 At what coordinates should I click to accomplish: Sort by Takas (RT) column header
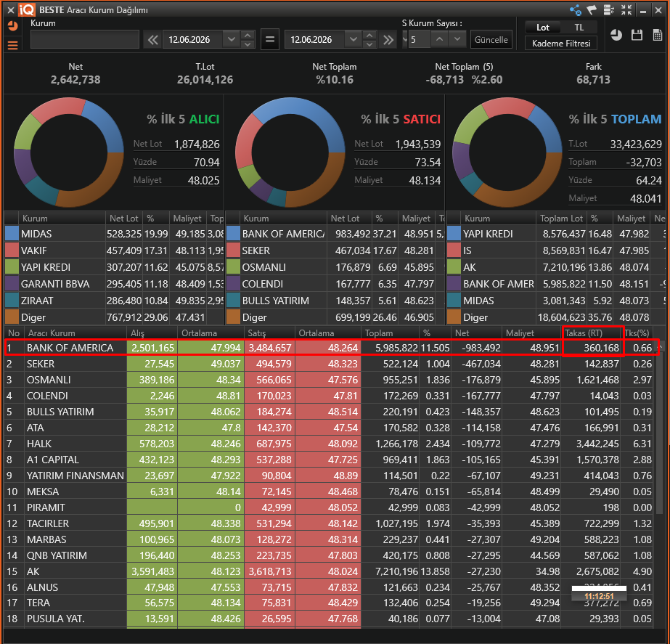[591, 333]
